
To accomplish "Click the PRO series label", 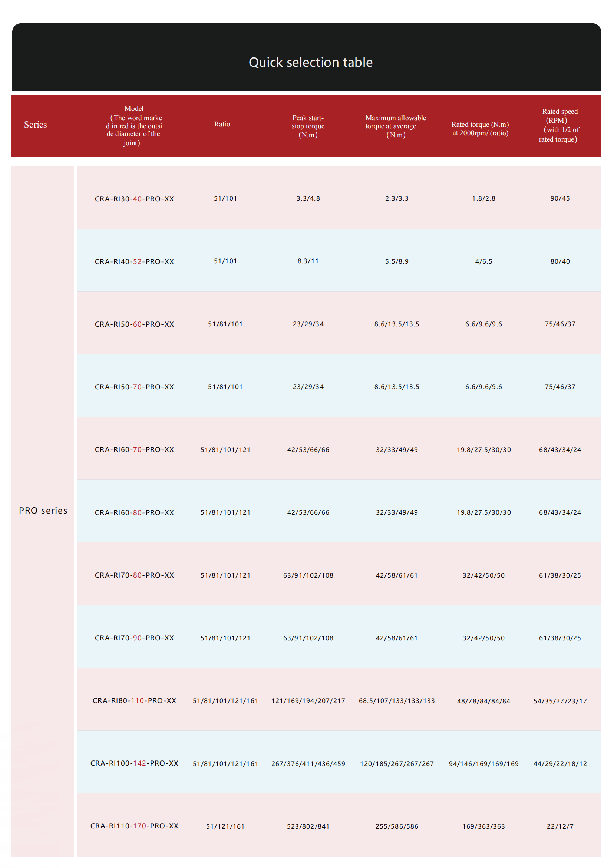I will click(x=43, y=510).
